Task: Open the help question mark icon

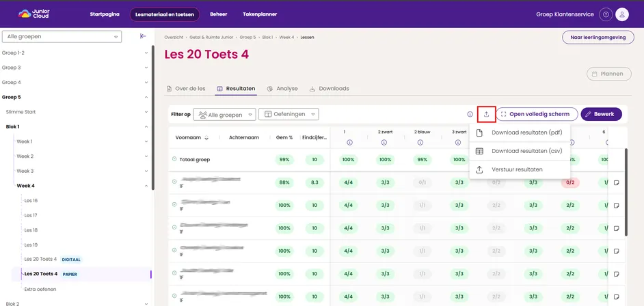Action: pyautogui.click(x=606, y=14)
